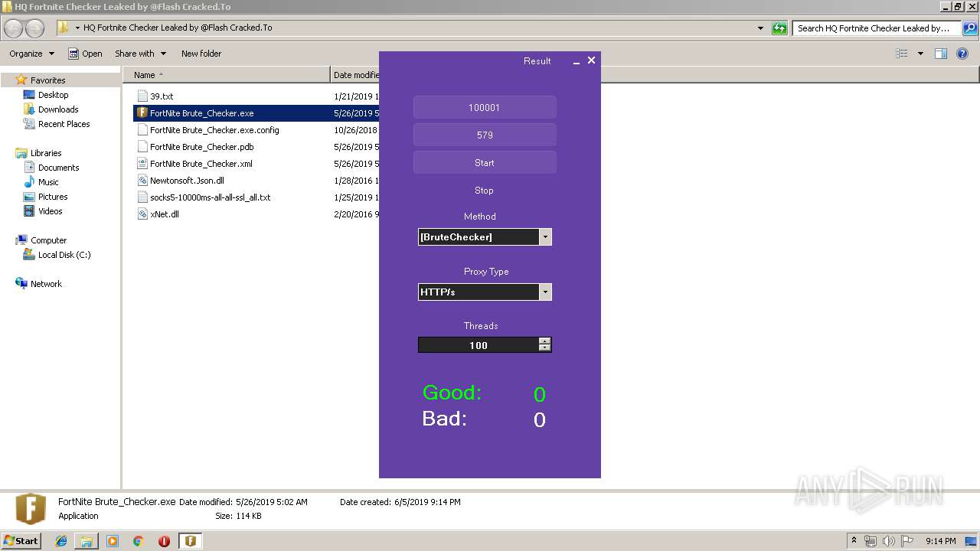The width and height of the screenshot is (980, 551).
Task: Sort files by Date modified column
Action: click(356, 75)
